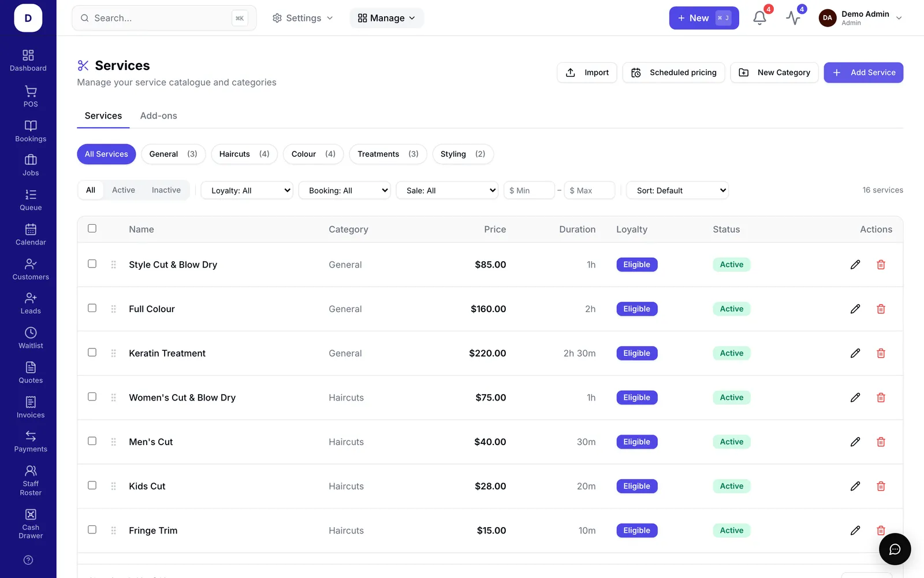This screenshot has height=578, width=924.
Task: Open Waitlist clock icon in sidebar
Action: [x=31, y=333]
